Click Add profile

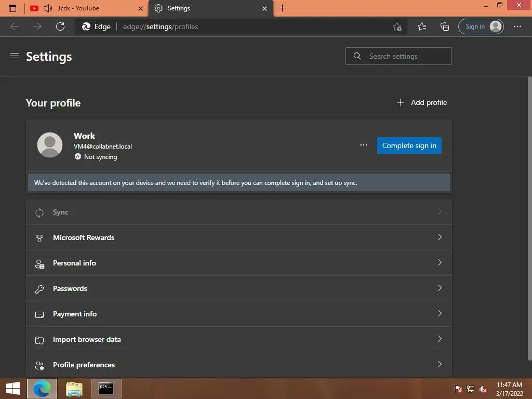point(422,102)
